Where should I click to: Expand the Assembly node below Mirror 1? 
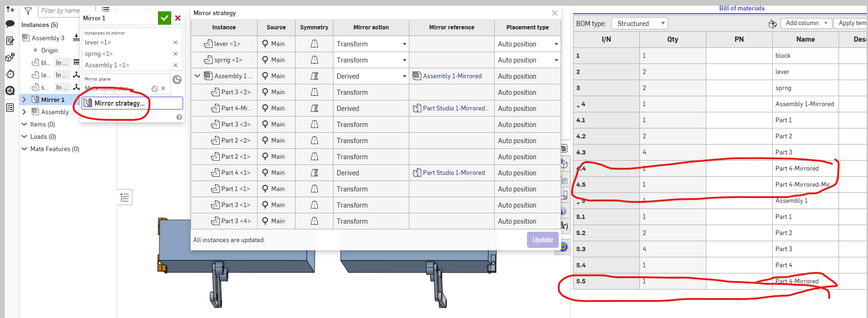coord(24,112)
